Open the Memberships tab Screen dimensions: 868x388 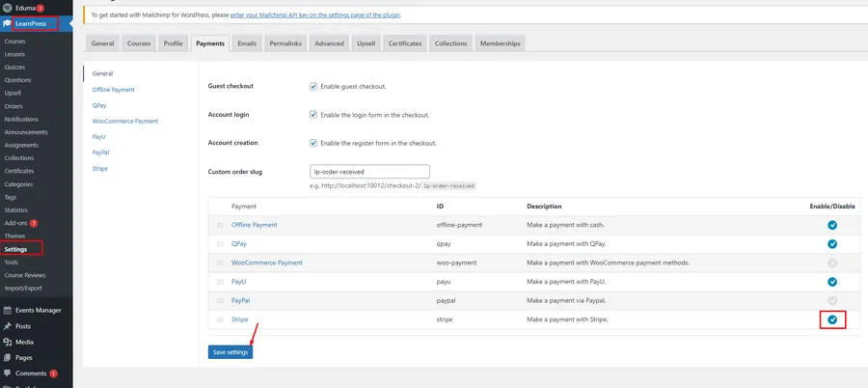500,43
